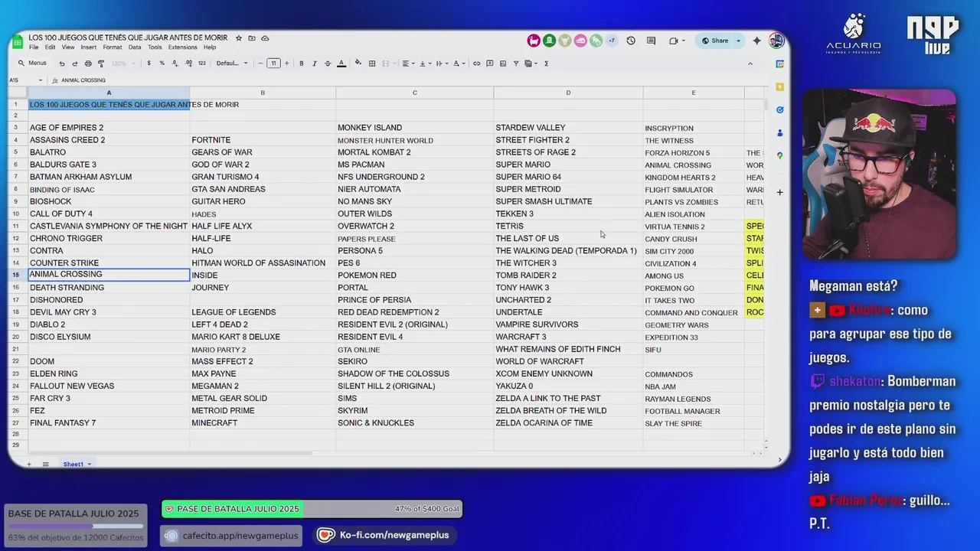Search the Menus box
The image size is (980, 551).
click(x=32, y=64)
